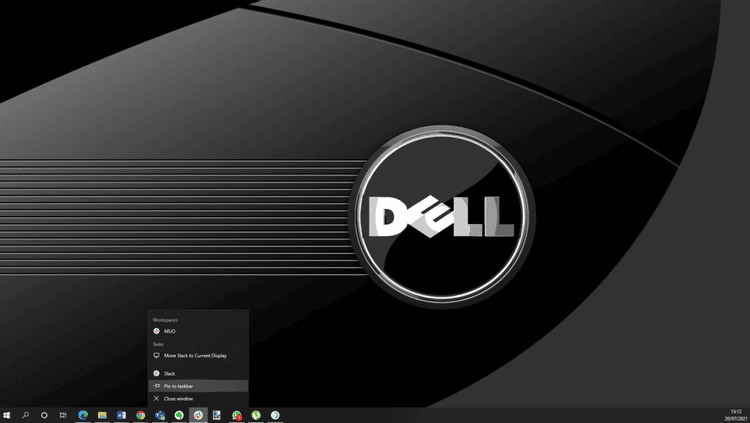Open the app right of Slack on taskbar
Viewport: 750px width, 423px height.
217,415
